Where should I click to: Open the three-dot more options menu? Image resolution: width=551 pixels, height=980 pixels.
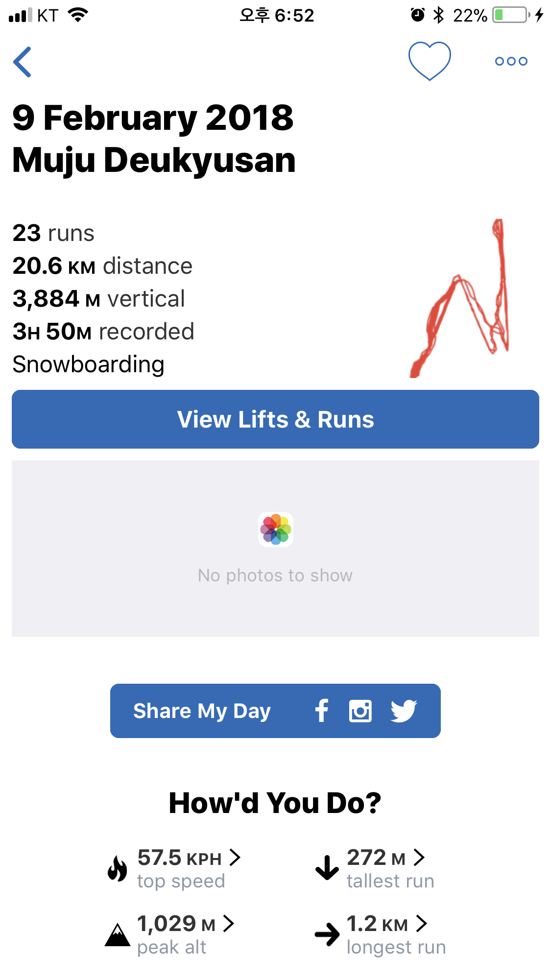(x=511, y=61)
